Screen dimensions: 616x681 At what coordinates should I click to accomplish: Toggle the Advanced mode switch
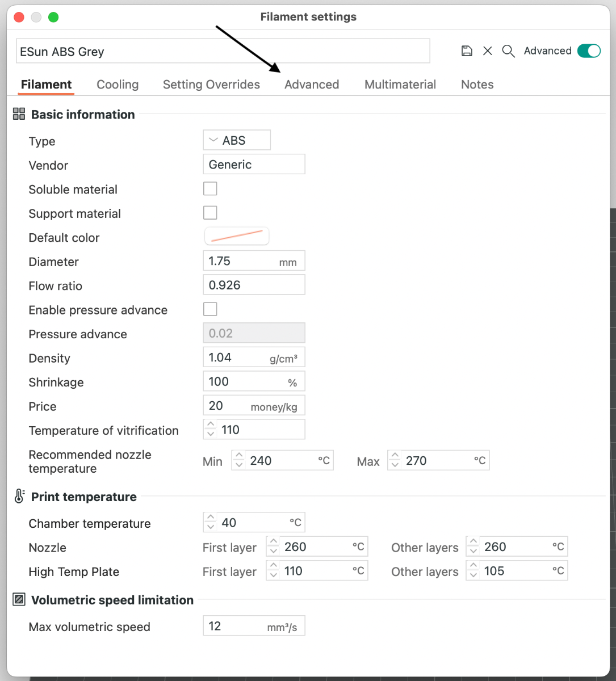click(589, 51)
